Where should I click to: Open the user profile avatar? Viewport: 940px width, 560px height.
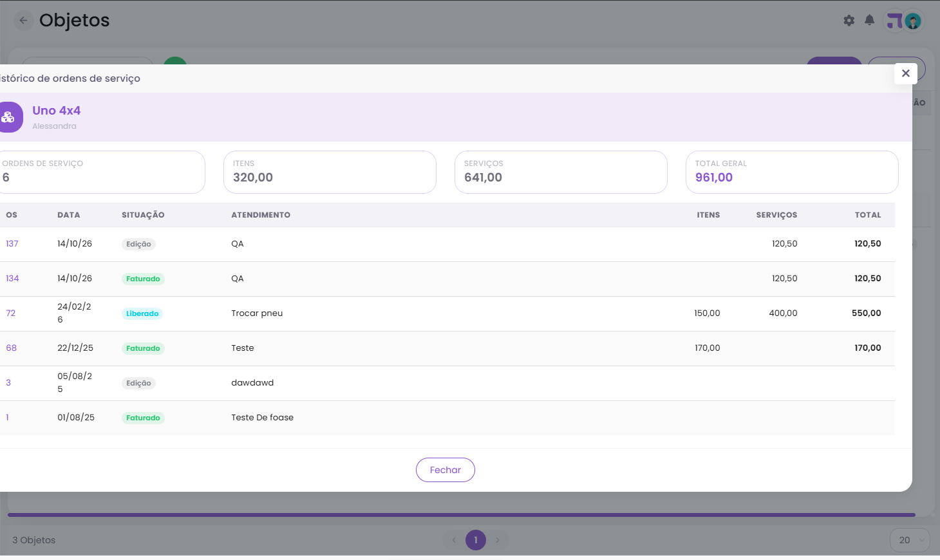[x=913, y=21]
